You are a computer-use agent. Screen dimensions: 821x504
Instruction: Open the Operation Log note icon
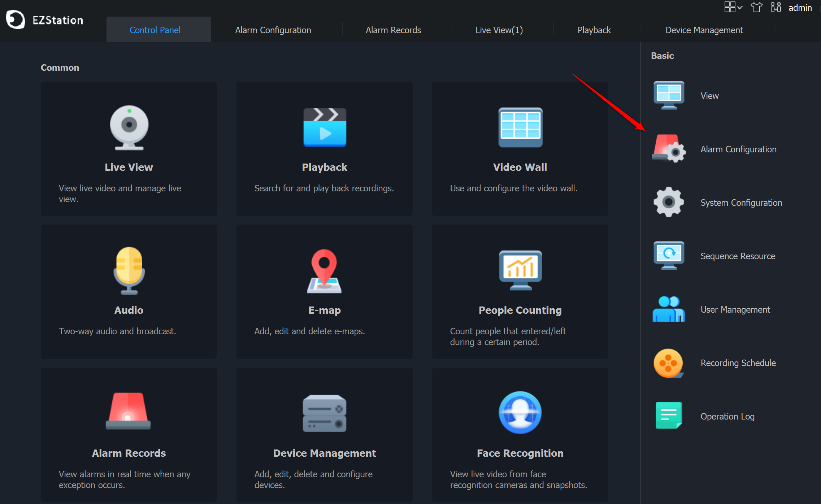(x=669, y=416)
